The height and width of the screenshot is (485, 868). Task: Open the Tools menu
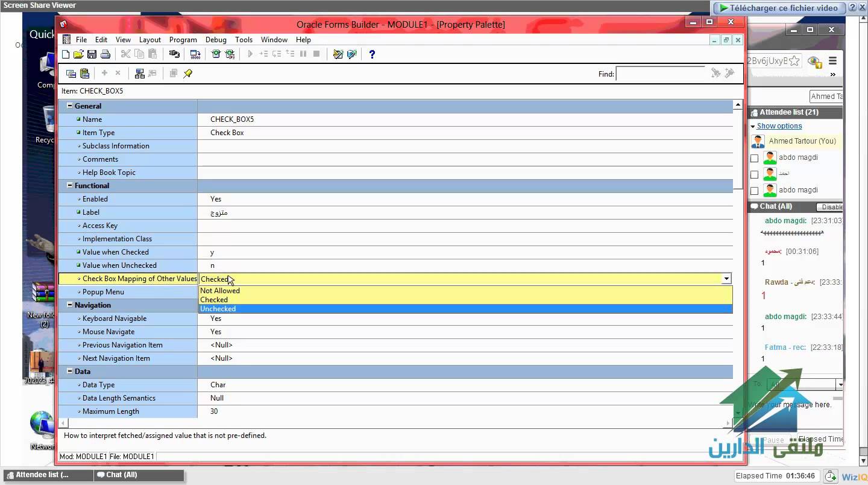(x=244, y=40)
